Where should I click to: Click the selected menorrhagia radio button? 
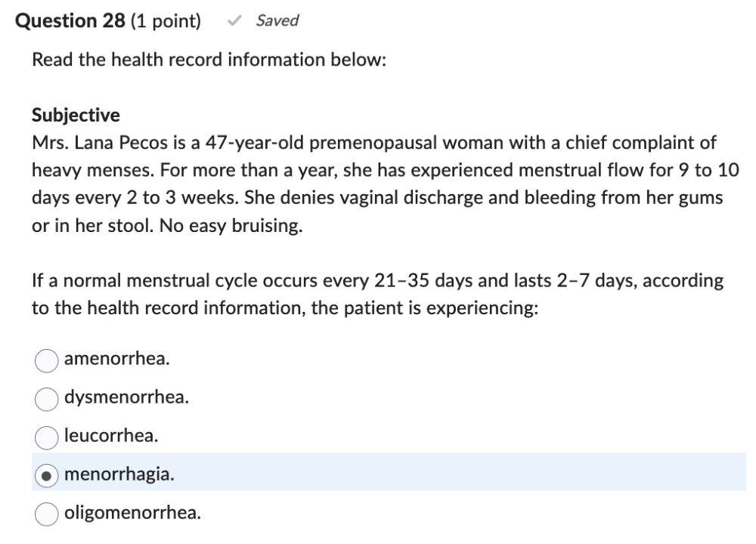46,475
